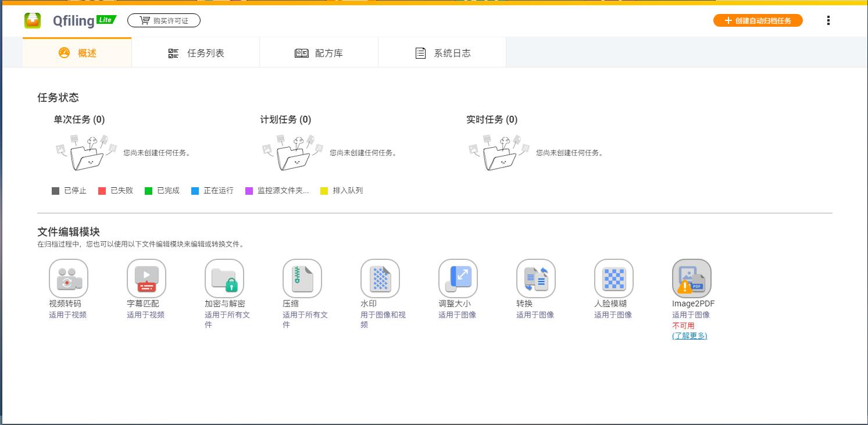The height and width of the screenshot is (425, 868).
Task: Open the 配方库 recipe library tab
Action: [319, 52]
